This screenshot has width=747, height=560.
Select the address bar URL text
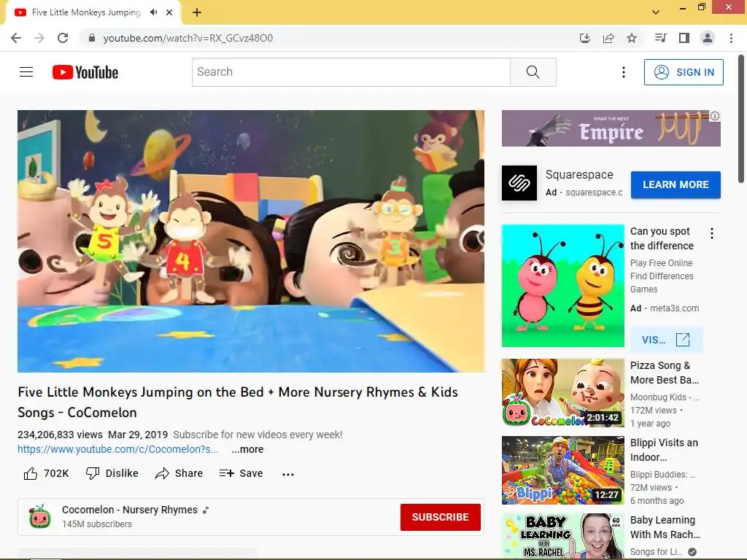(x=188, y=38)
